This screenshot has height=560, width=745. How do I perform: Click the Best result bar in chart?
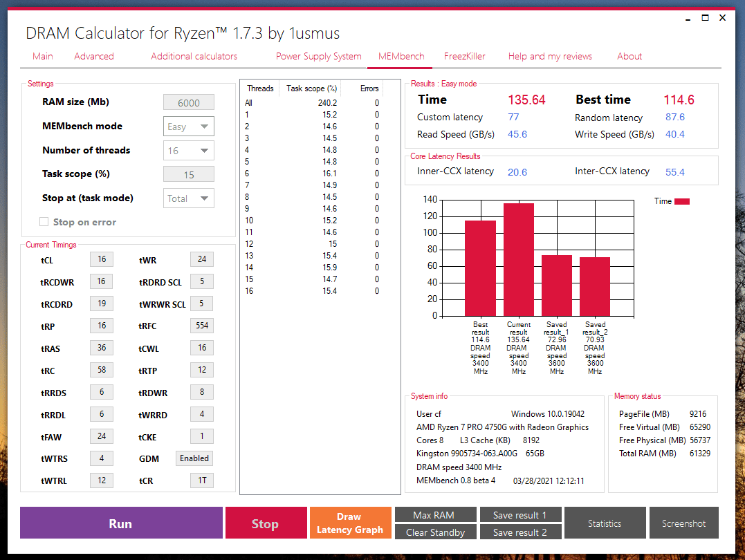tap(480, 268)
